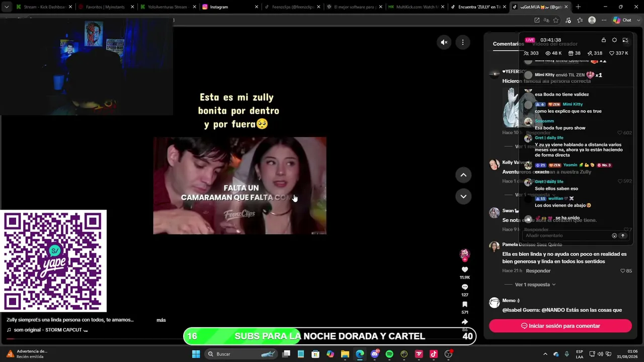Expand dropdown arrow next to Chat

pyautogui.click(x=637, y=20)
